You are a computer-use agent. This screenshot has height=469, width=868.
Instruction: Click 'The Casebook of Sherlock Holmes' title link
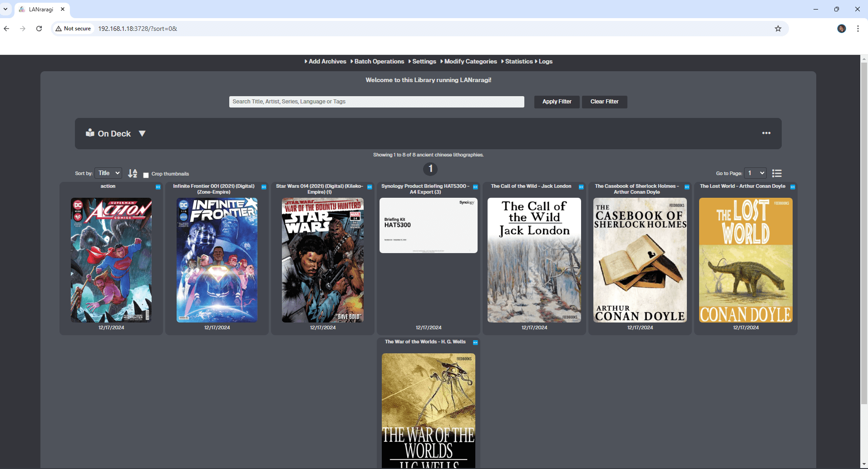[x=637, y=189]
